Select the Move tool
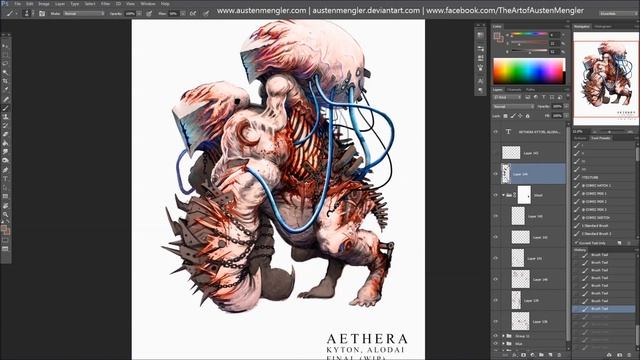This screenshot has height=360, width=640. (x=5, y=46)
